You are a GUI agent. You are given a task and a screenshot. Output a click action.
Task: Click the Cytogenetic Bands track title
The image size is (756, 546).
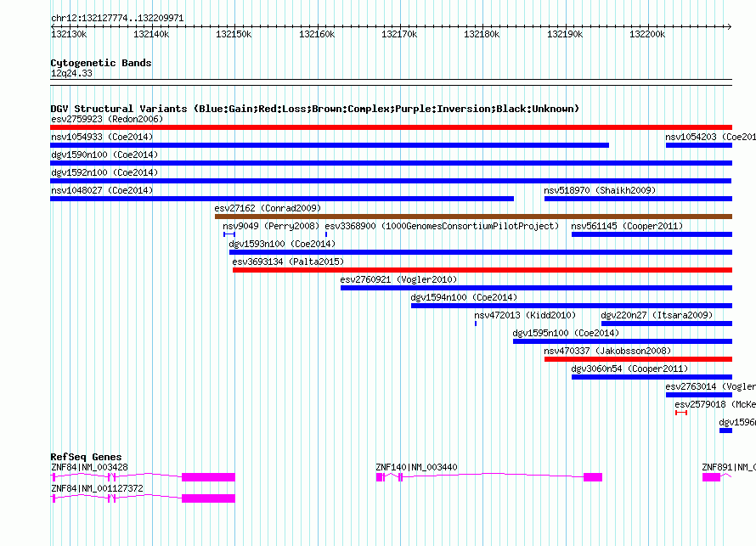[101, 63]
